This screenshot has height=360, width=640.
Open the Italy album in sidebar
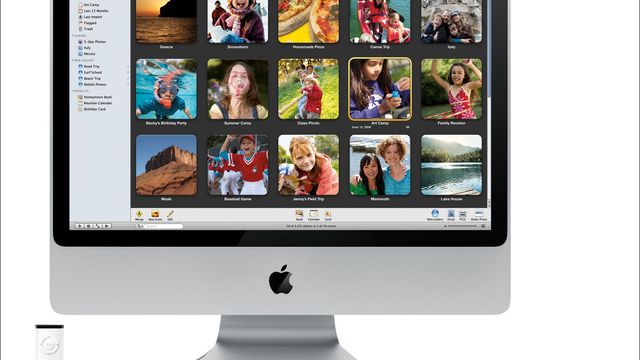84,48
